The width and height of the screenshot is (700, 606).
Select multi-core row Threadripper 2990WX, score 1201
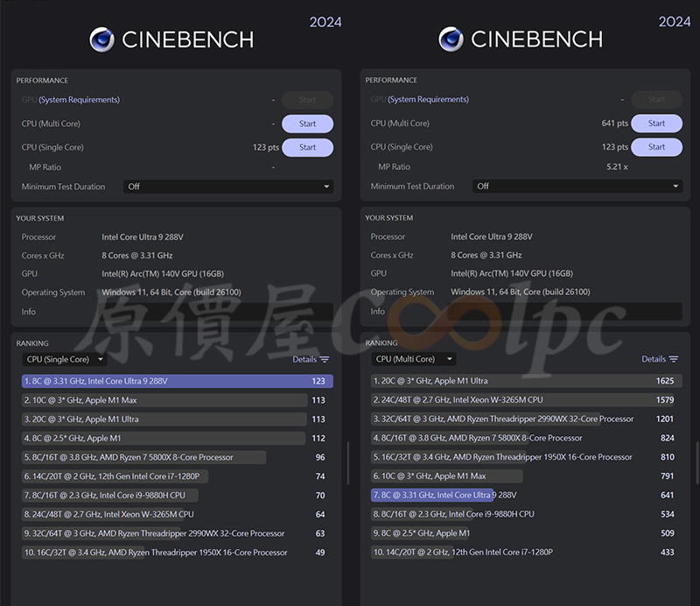[x=527, y=419]
